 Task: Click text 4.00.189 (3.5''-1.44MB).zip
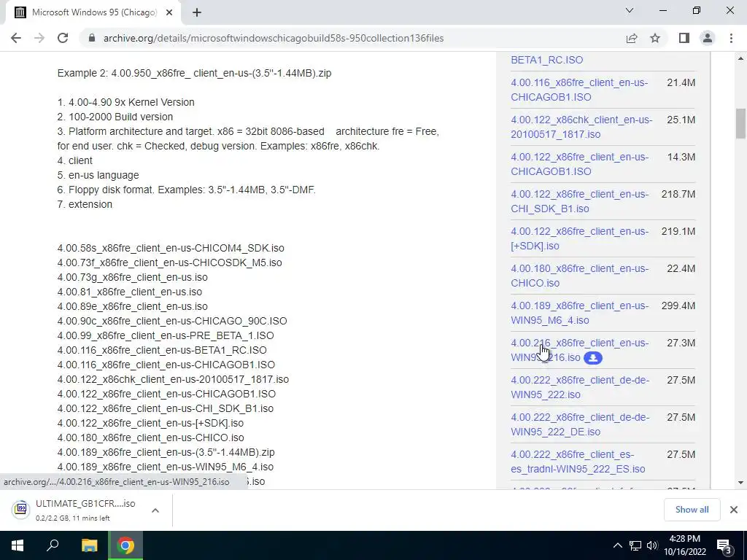[x=166, y=452]
